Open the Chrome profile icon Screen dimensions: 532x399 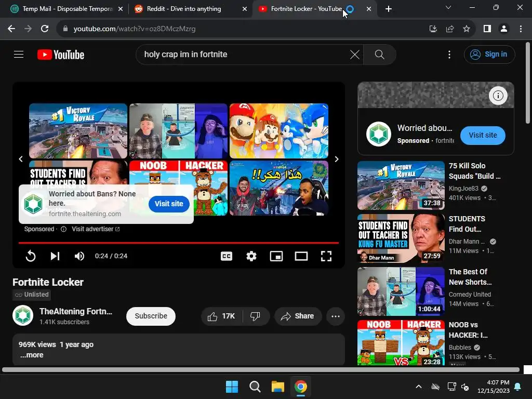point(504,29)
